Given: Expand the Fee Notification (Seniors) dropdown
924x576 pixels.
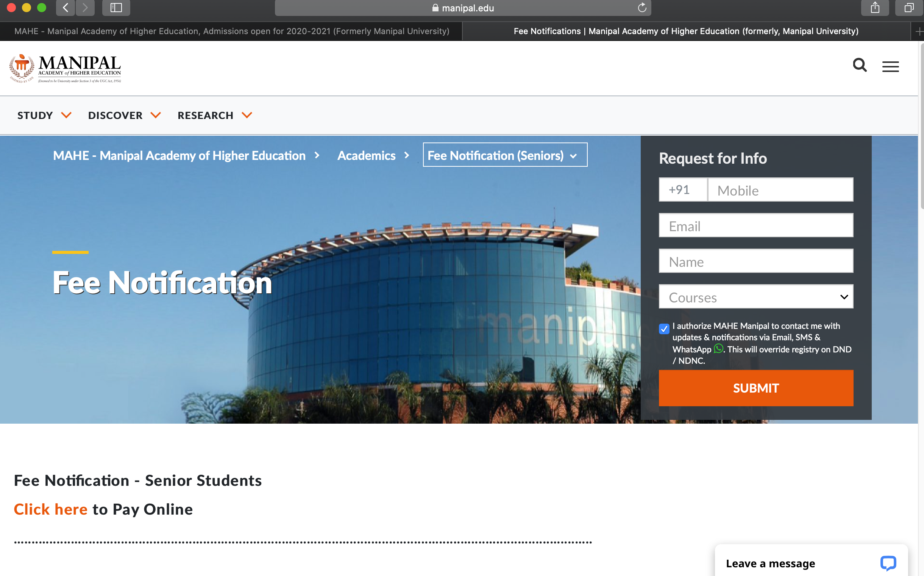Looking at the screenshot, I should pyautogui.click(x=573, y=155).
